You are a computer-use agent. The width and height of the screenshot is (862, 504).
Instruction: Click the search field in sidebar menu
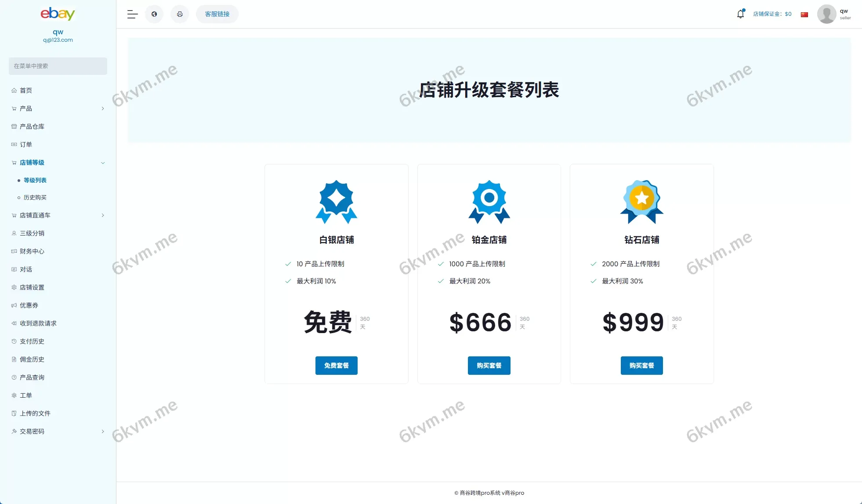(58, 66)
